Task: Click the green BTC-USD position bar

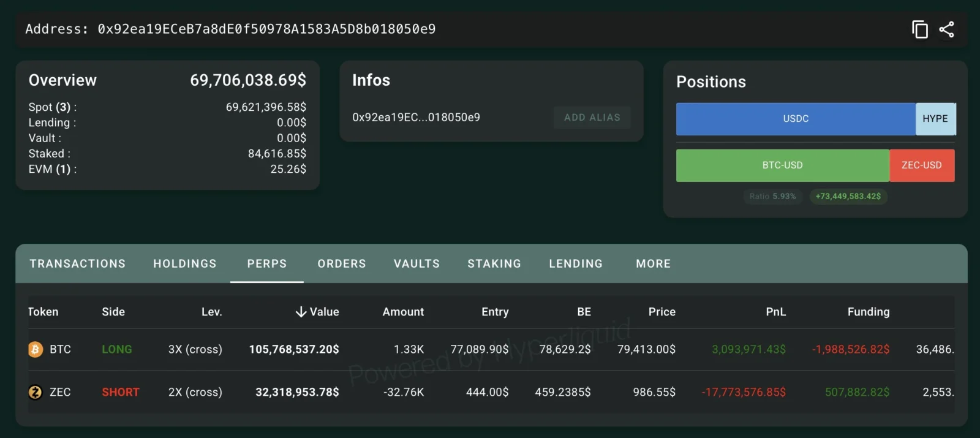Action: [782, 165]
